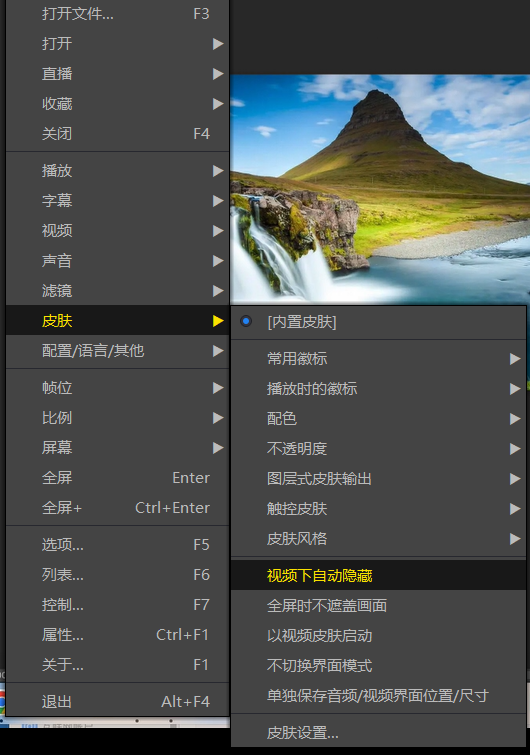The image size is (530, 755).
Task: Toggle 视频下自动隐藏 option
Action: pos(378,575)
